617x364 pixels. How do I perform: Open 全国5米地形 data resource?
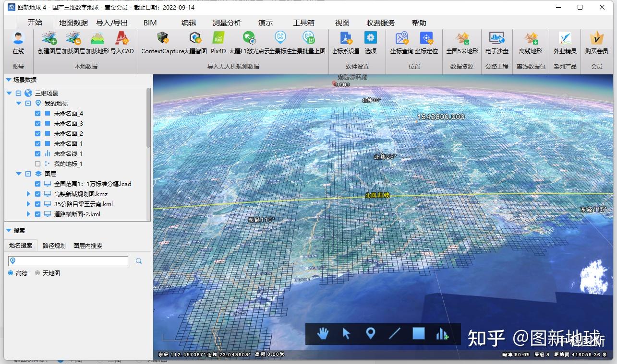[462, 38]
